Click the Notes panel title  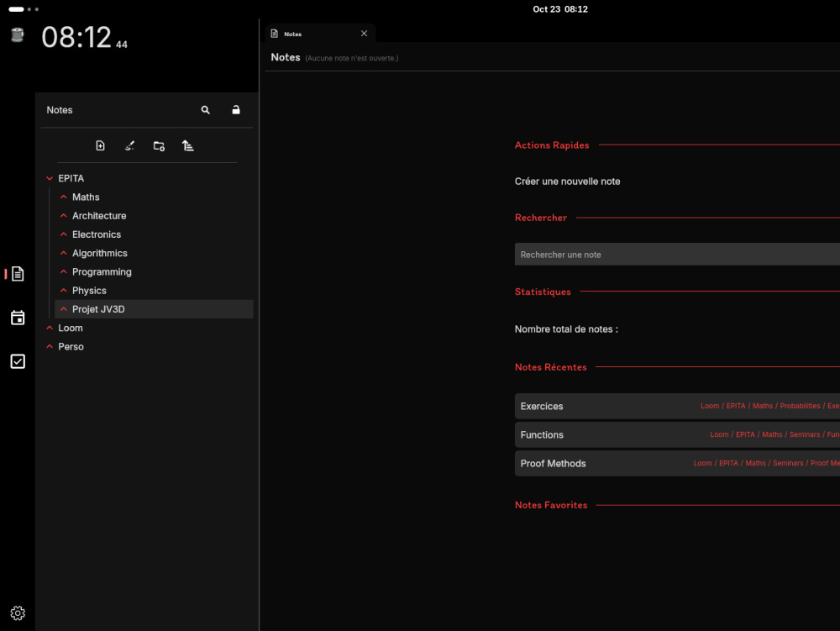pyautogui.click(x=60, y=110)
